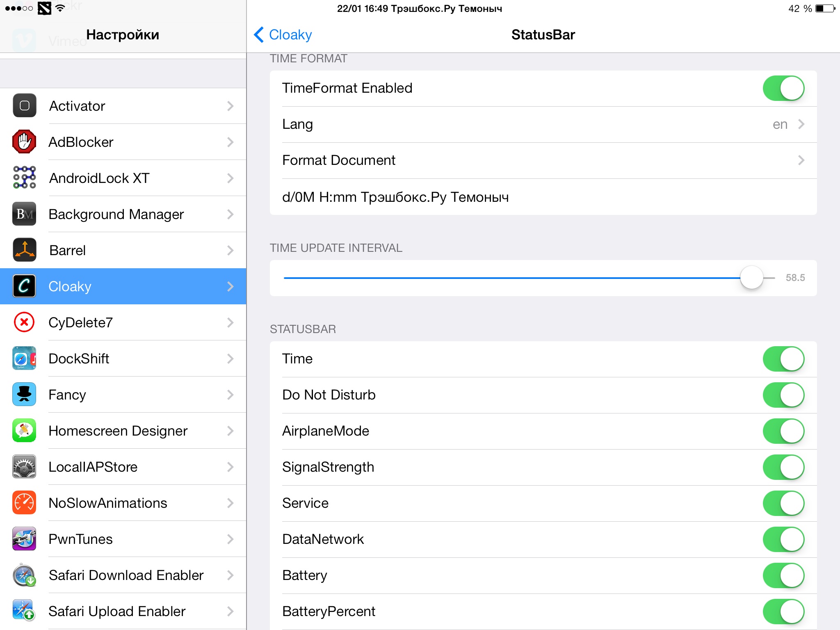
Task: Expand the PwnTunes row chevron
Action: pyautogui.click(x=231, y=539)
